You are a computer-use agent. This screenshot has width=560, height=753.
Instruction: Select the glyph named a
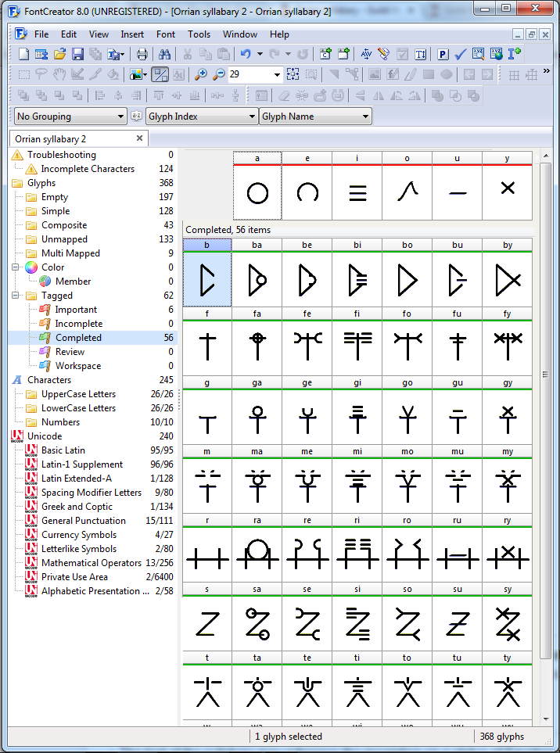coord(257,186)
